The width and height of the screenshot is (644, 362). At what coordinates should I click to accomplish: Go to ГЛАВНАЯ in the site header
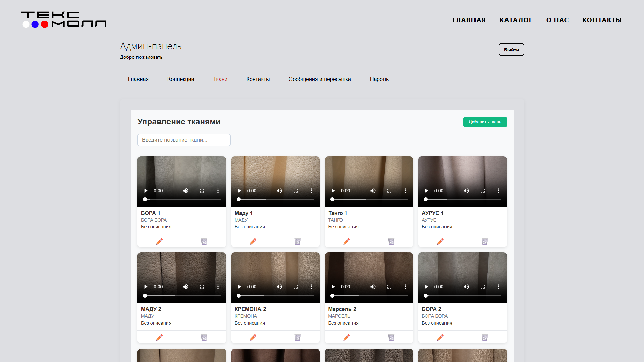coord(469,20)
